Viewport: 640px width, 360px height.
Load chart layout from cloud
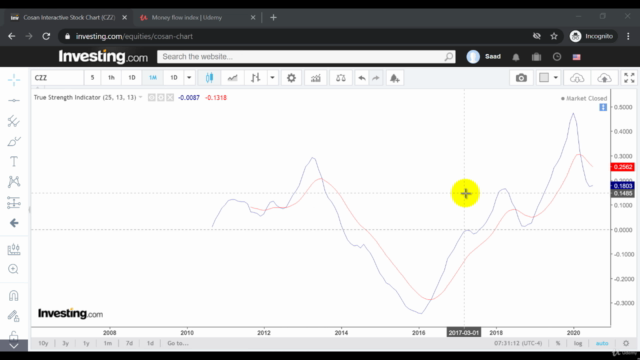click(577, 78)
